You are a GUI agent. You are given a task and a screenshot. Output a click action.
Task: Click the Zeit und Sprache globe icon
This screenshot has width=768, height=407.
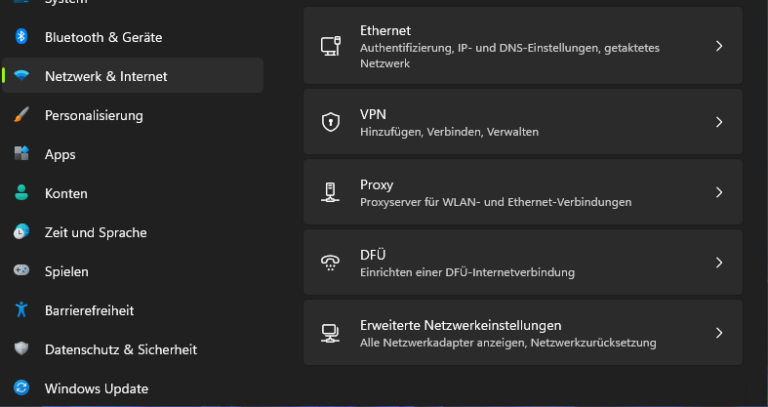coord(21,232)
